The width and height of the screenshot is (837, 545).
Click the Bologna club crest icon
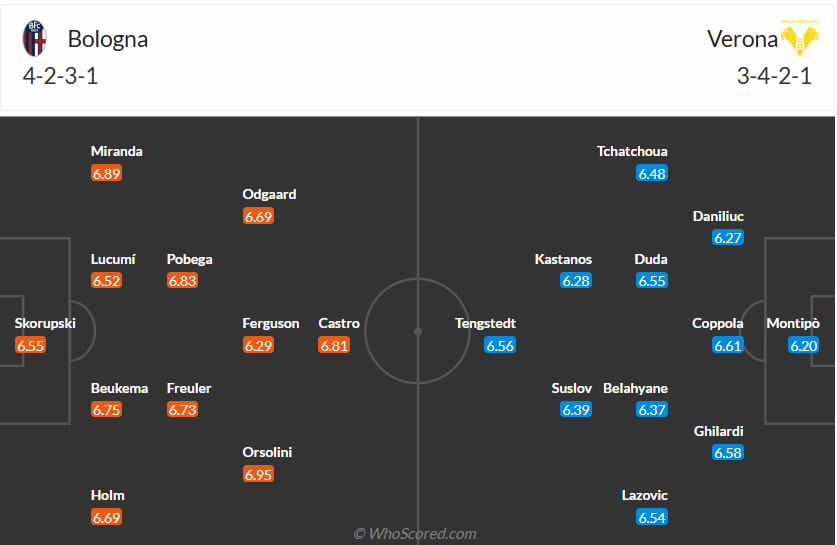(34, 39)
